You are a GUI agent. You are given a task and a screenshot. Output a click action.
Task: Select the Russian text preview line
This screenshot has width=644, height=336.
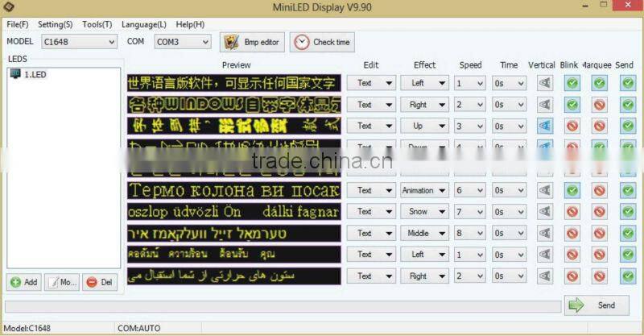(233, 191)
